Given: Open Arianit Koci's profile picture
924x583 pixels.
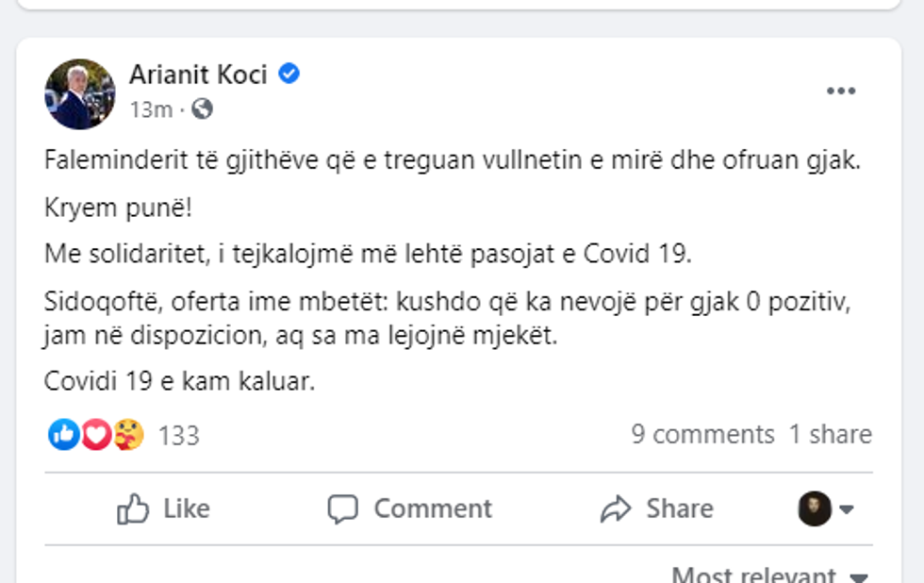Looking at the screenshot, I should pyautogui.click(x=79, y=93).
